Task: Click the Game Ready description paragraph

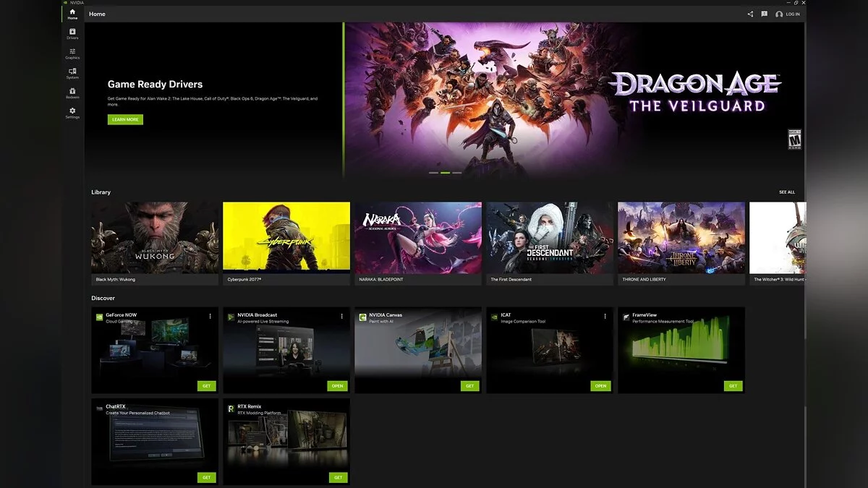Action: tap(213, 101)
